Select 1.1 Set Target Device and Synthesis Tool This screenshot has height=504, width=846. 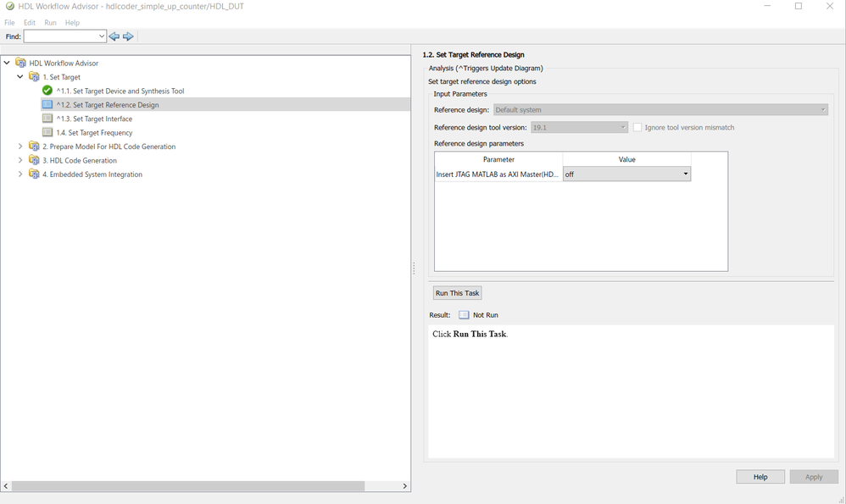[120, 91]
